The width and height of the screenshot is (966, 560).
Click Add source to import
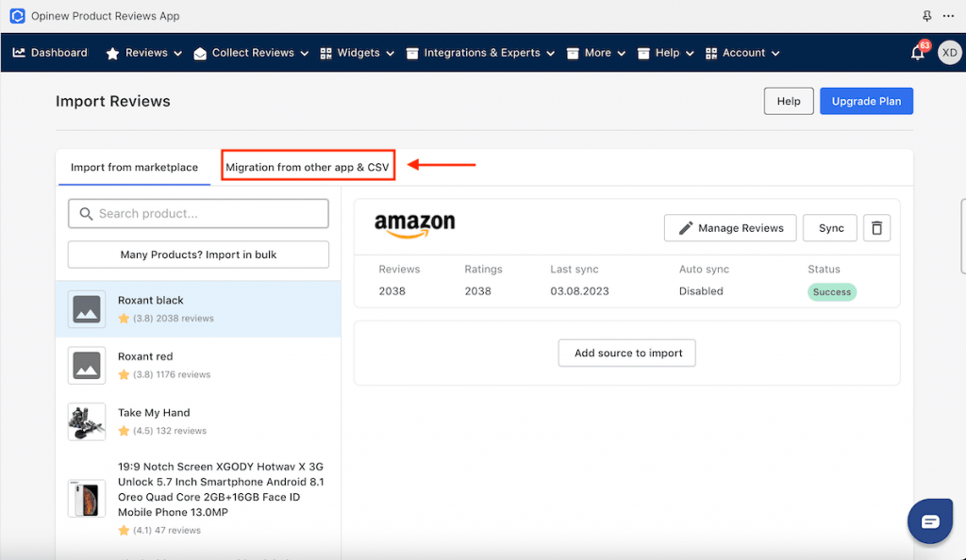627,354
